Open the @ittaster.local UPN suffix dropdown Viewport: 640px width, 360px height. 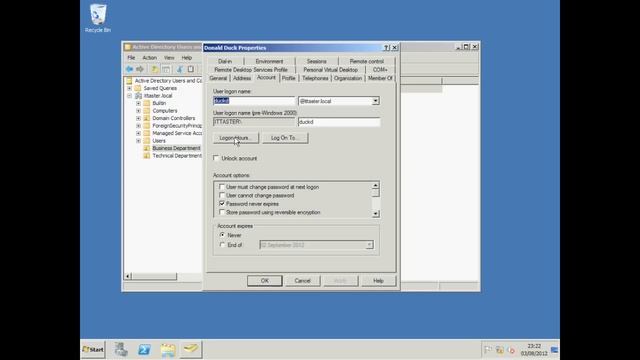point(375,101)
